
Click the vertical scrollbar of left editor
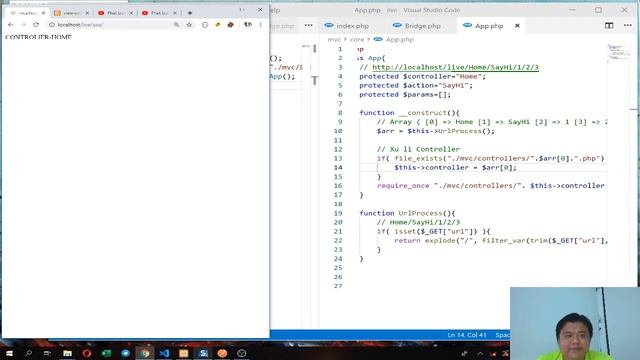pos(315,49)
